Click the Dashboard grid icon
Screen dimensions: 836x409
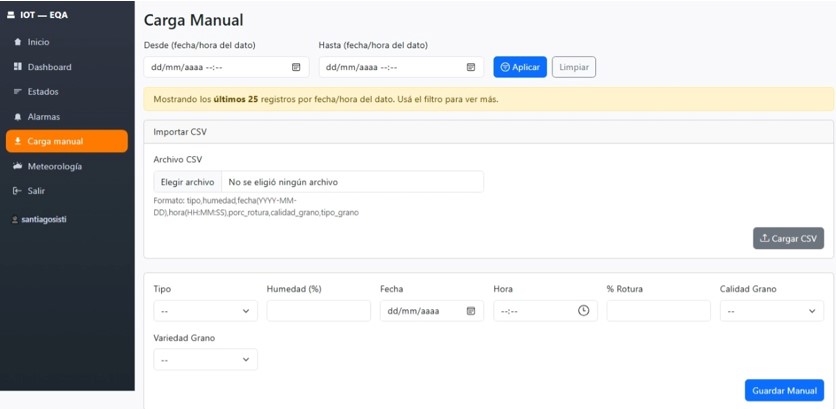click(18, 67)
